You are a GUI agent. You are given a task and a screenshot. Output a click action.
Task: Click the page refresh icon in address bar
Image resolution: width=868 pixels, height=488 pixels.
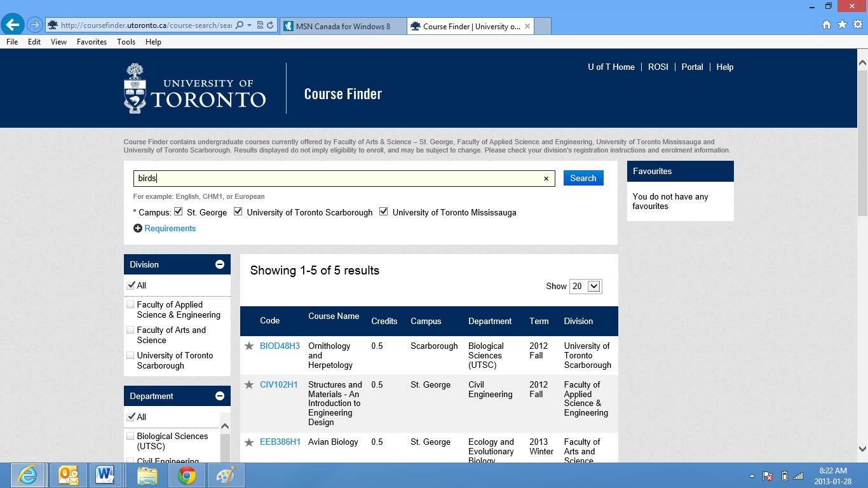pos(270,25)
